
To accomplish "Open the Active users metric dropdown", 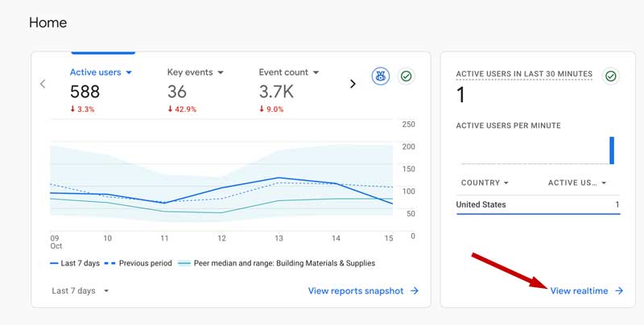I will pyautogui.click(x=101, y=72).
